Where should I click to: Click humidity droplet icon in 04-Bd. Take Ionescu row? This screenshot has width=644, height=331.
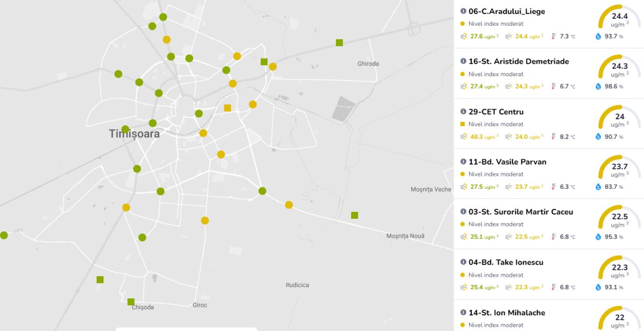[598, 287]
